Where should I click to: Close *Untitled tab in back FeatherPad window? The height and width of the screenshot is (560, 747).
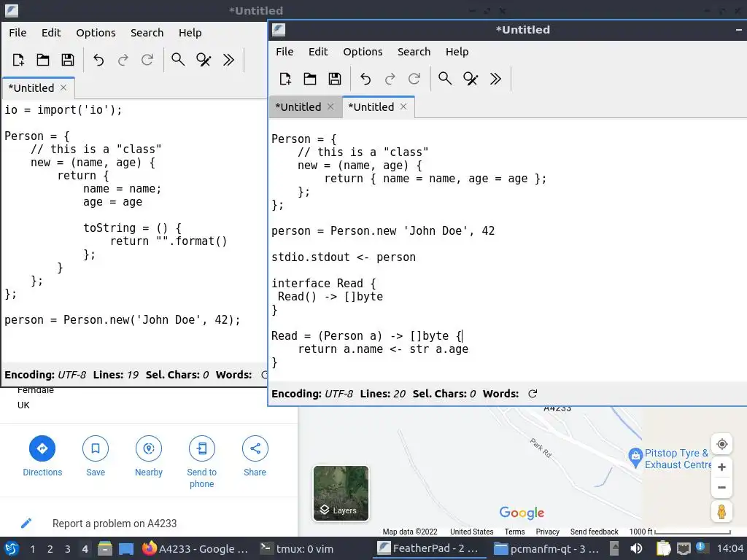coord(63,87)
